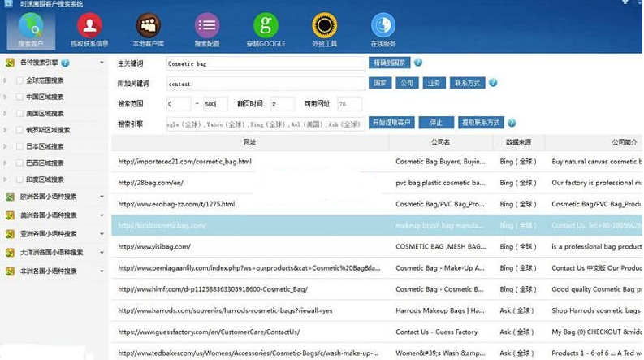This screenshot has height=360, width=644.
Task: Check the 全球范围搜索 checkbox
Action: pos(19,80)
